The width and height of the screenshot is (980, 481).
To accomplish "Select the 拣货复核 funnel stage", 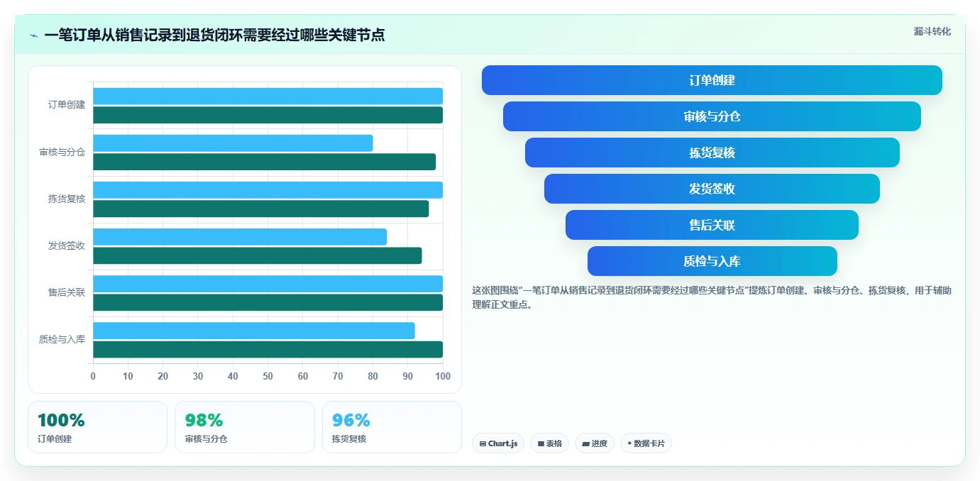I will (712, 153).
